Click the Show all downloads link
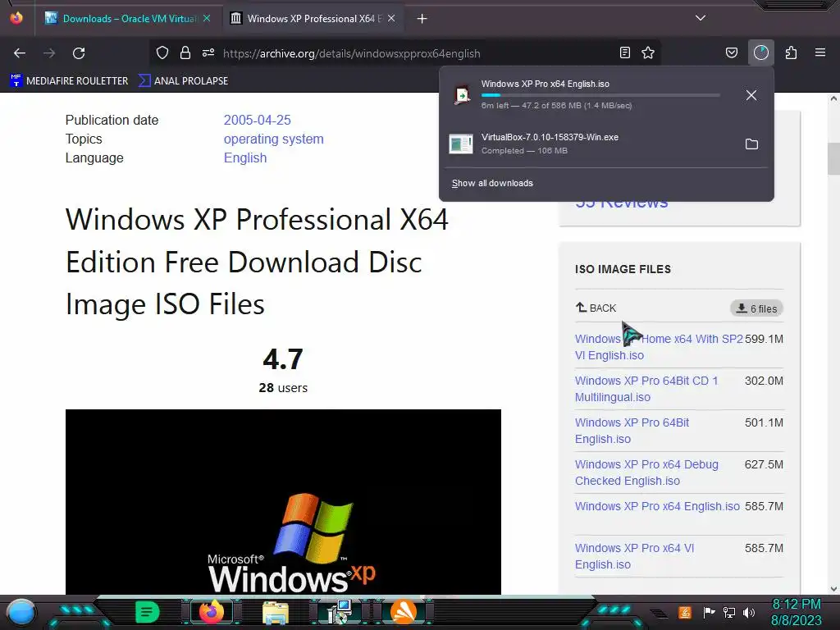The height and width of the screenshot is (630, 840). point(492,183)
